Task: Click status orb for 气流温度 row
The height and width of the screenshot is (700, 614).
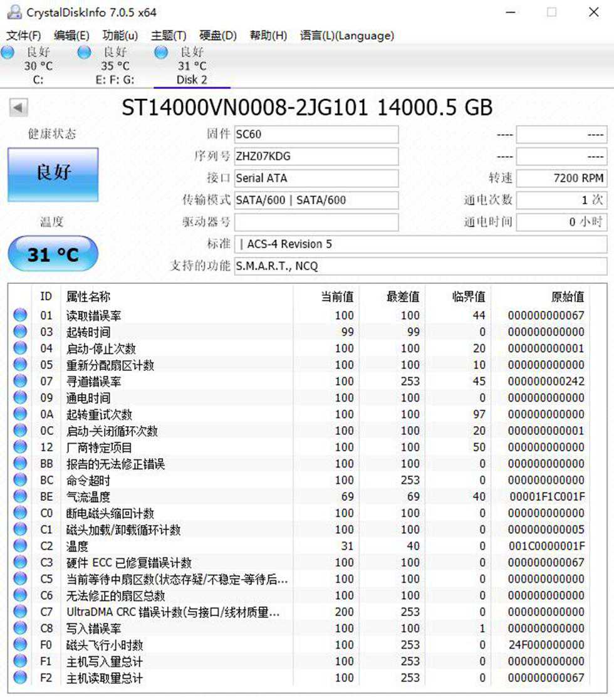Action: pyautogui.click(x=20, y=497)
